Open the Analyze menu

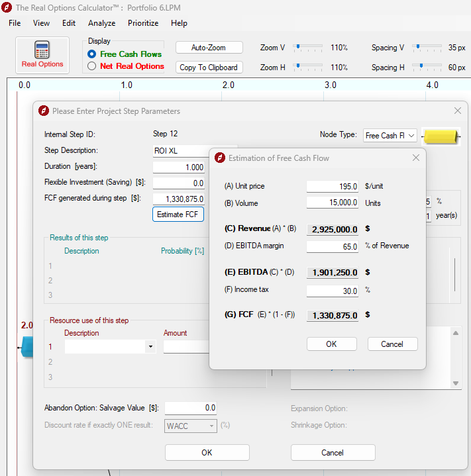click(x=101, y=23)
